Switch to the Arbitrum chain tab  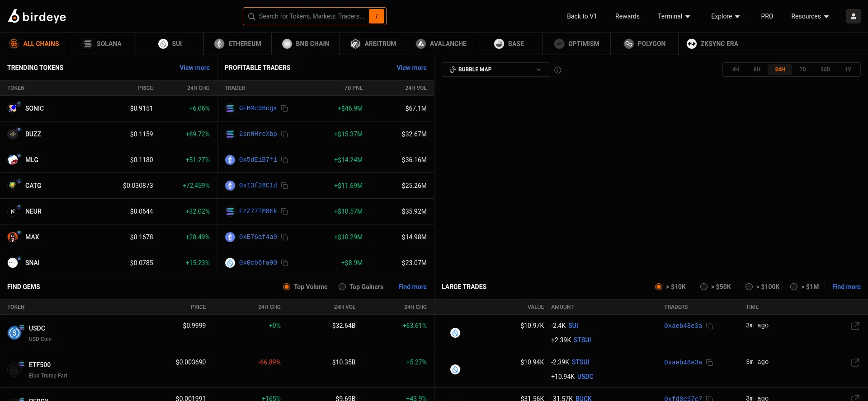[373, 44]
